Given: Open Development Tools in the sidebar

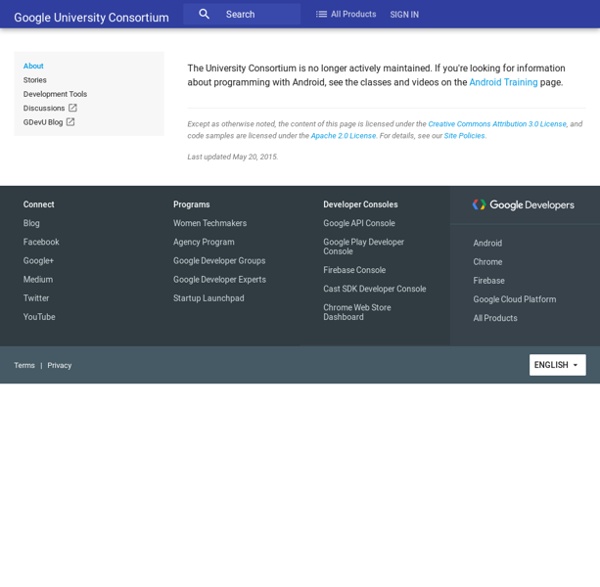Looking at the screenshot, I should pos(55,94).
